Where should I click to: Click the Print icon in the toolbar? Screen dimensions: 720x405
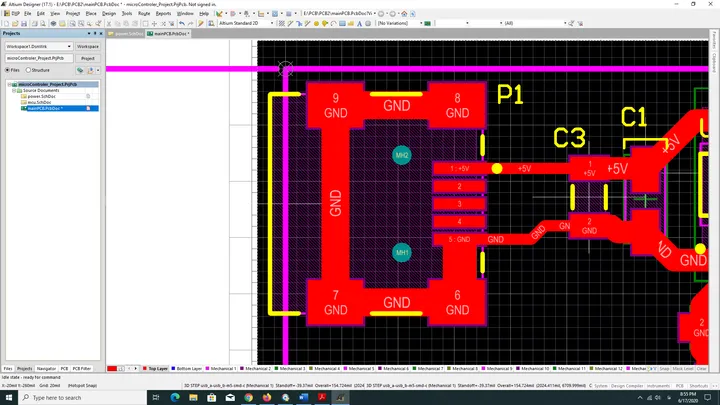(x=34, y=23)
